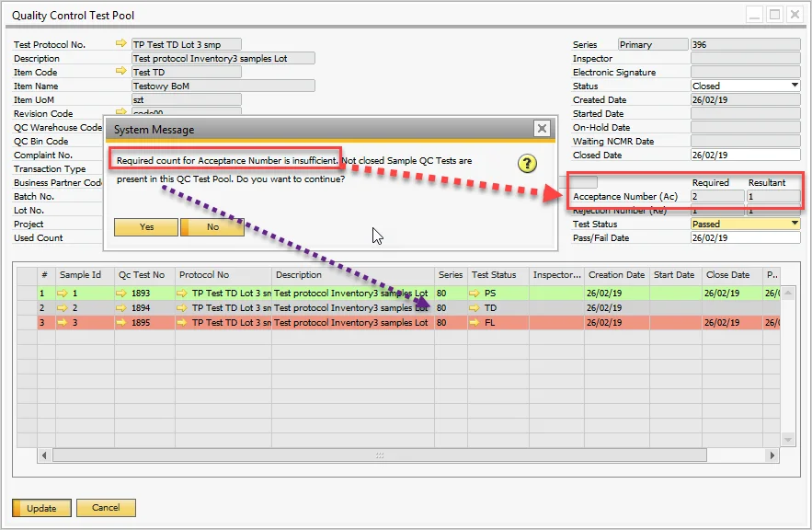Click the Qc Test No column header
This screenshot has width=812, height=530.
click(x=145, y=275)
